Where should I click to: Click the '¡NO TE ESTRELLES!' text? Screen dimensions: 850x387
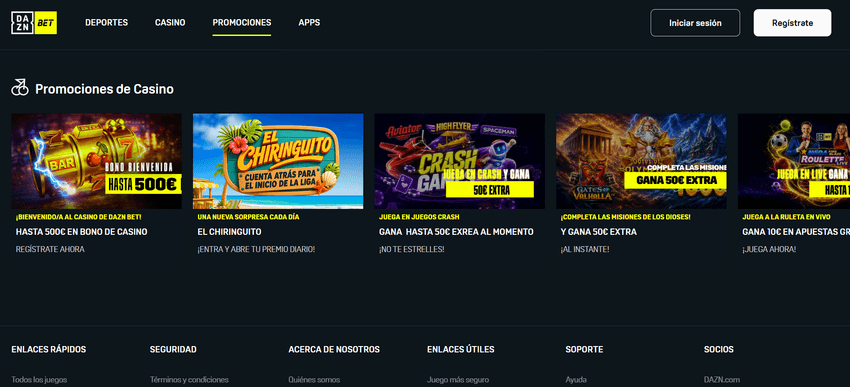[411, 249]
